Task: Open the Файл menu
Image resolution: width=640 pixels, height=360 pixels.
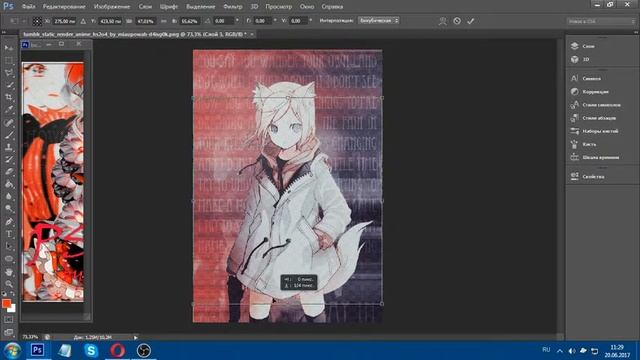Action: 28,7
